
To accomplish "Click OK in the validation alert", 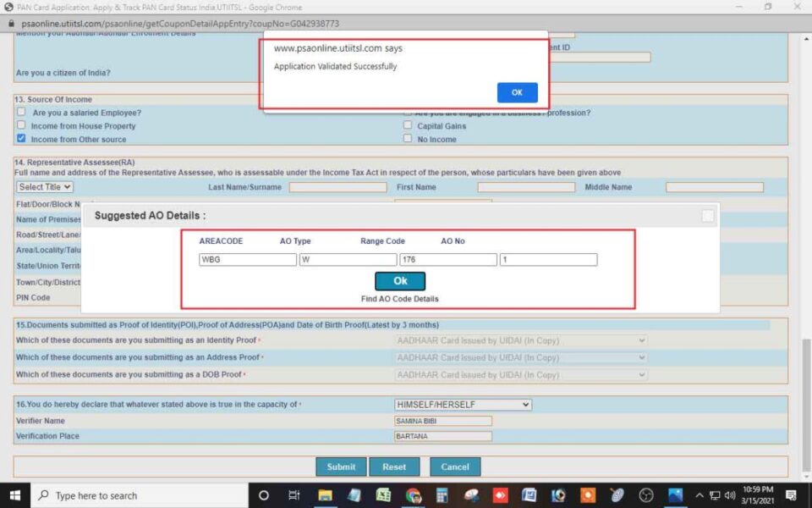I will pyautogui.click(x=517, y=92).
